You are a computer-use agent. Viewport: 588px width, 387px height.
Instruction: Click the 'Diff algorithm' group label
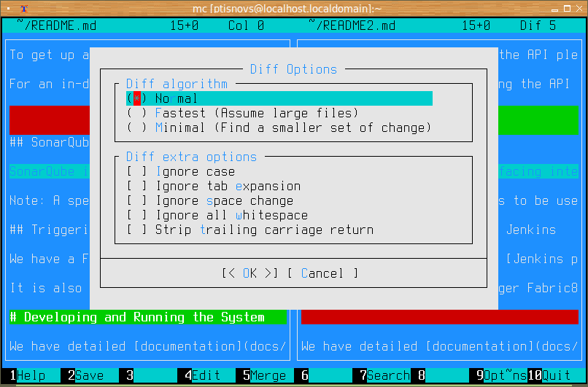point(177,84)
